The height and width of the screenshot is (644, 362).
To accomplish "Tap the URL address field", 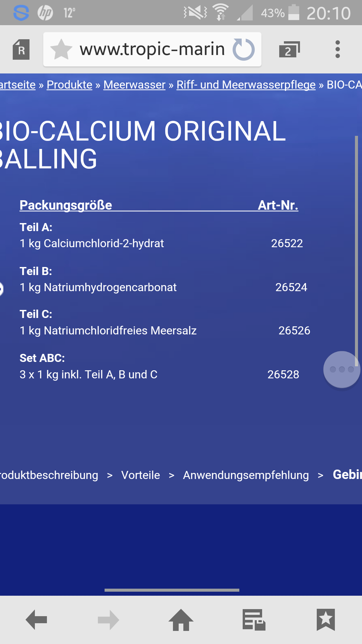I will [152, 50].
